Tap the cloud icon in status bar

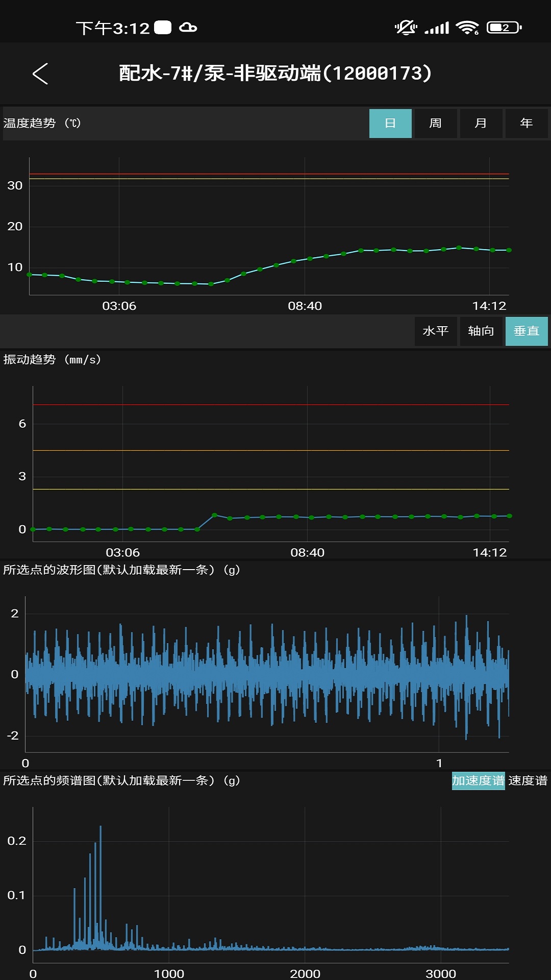(x=188, y=28)
